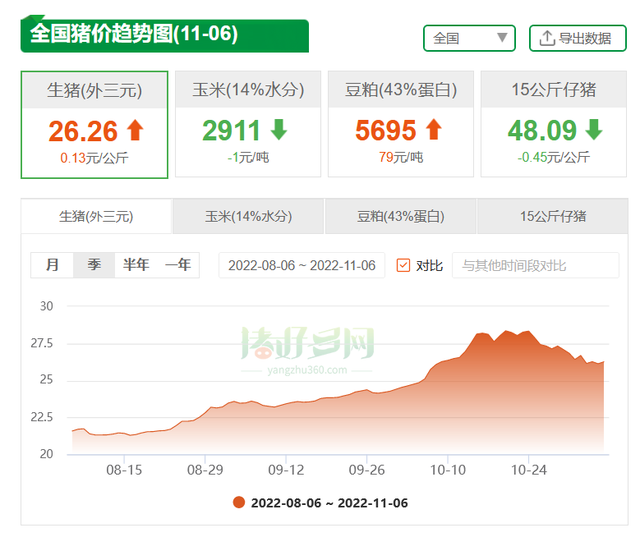
Task: Open the 全国 region dropdown
Action: click(x=469, y=38)
